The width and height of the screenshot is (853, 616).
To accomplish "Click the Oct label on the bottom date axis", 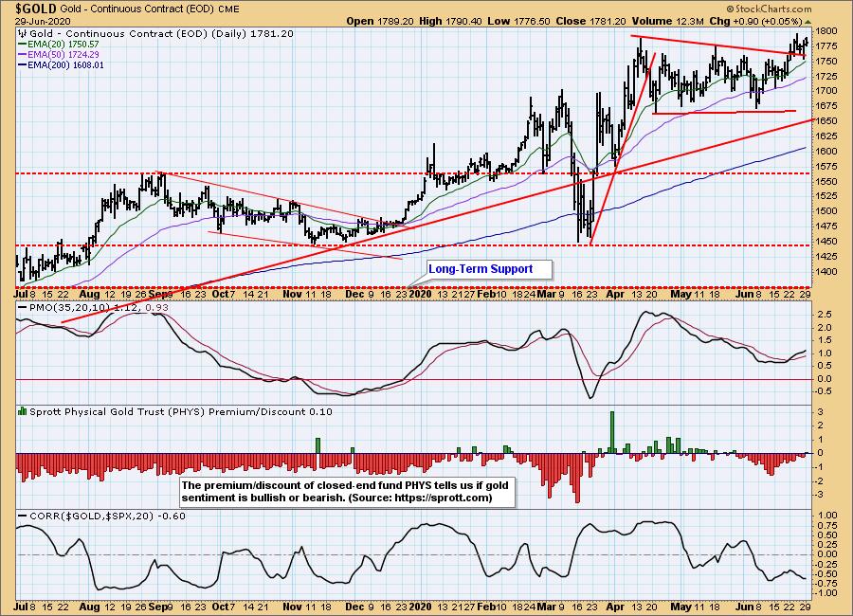I will coord(221,607).
